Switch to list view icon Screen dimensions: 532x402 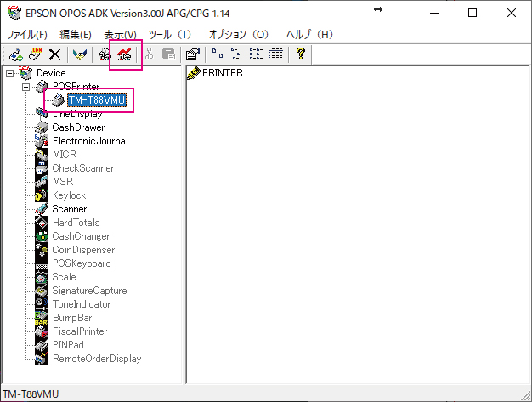[256, 54]
